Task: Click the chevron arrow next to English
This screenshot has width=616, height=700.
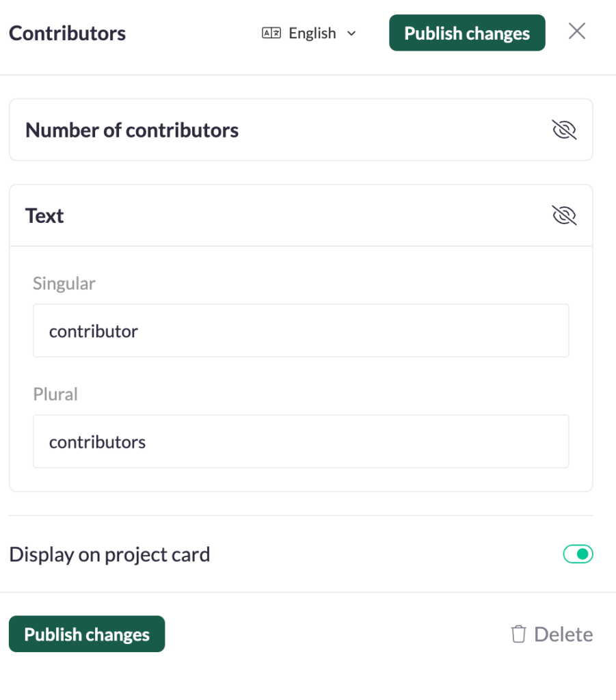Action: tap(351, 33)
